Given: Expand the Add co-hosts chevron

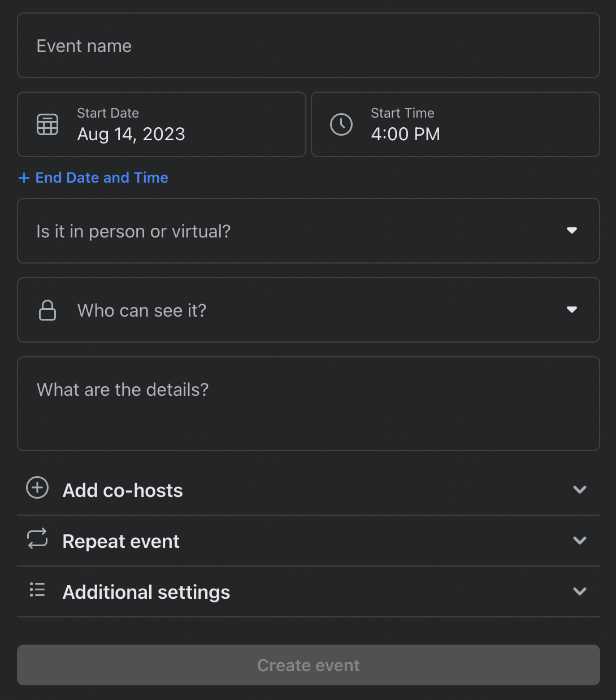Looking at the screenshot, I should (x=580, y=490).
